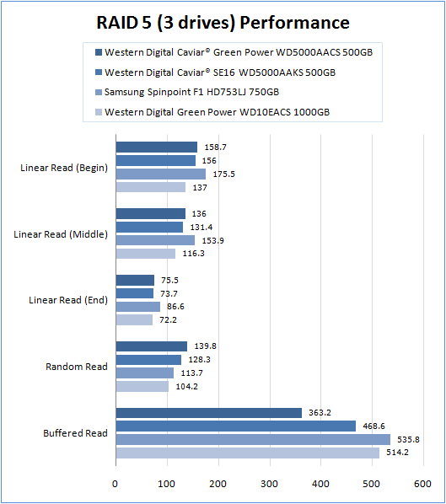This screenshot has height=504, width=446.
Task: Select the chart title RAID 5 Performance
Action: point(223,23)
